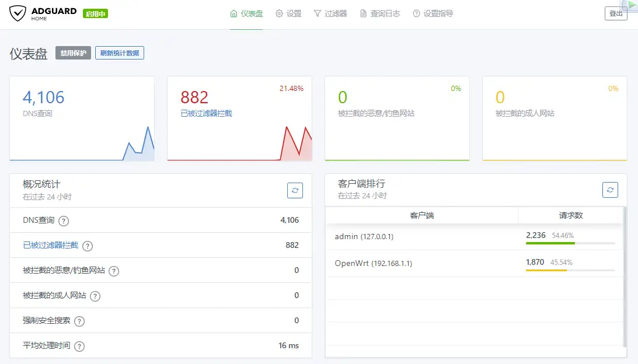
Task: Click the gear icon beside 设置
Action: pos(279,14)
